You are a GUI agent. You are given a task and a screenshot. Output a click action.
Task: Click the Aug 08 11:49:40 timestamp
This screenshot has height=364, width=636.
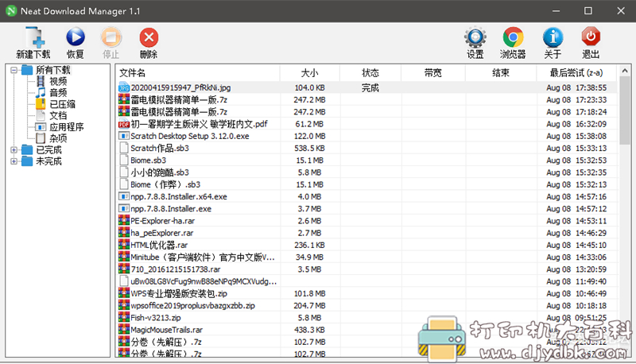[x=576, y=281]
